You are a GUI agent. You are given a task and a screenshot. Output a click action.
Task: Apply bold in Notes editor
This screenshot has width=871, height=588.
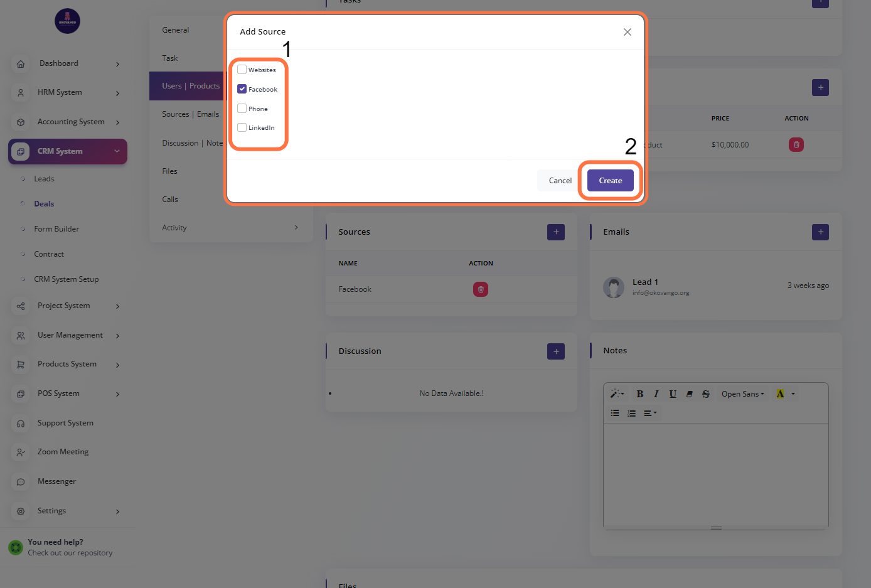pos(639,394)
